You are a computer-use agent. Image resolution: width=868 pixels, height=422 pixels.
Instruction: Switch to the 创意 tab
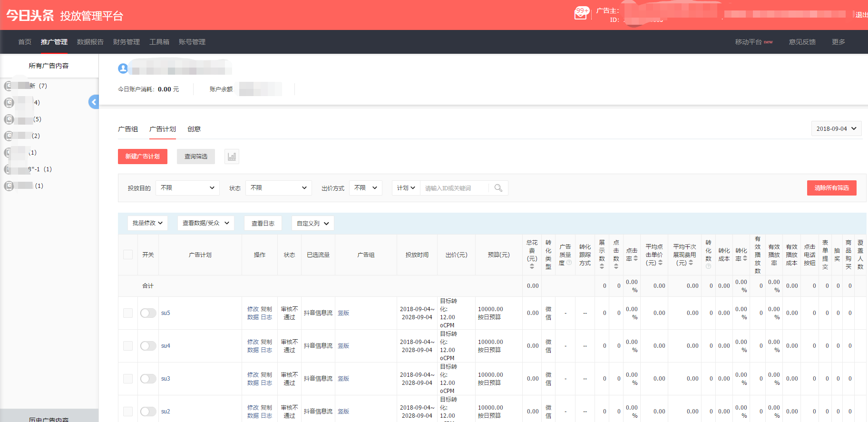[x=194, y=129]
